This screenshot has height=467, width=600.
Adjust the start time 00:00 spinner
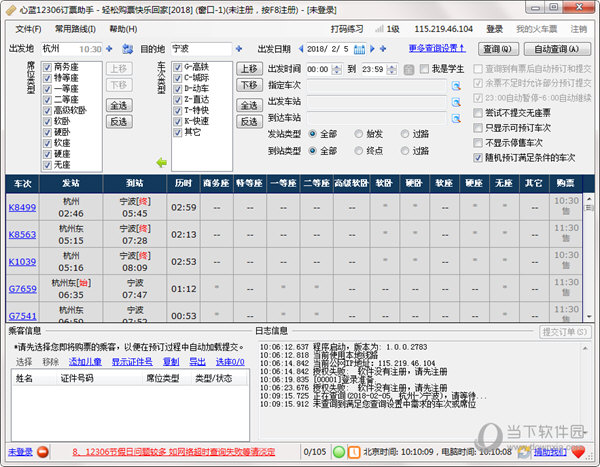click(337, 69)
